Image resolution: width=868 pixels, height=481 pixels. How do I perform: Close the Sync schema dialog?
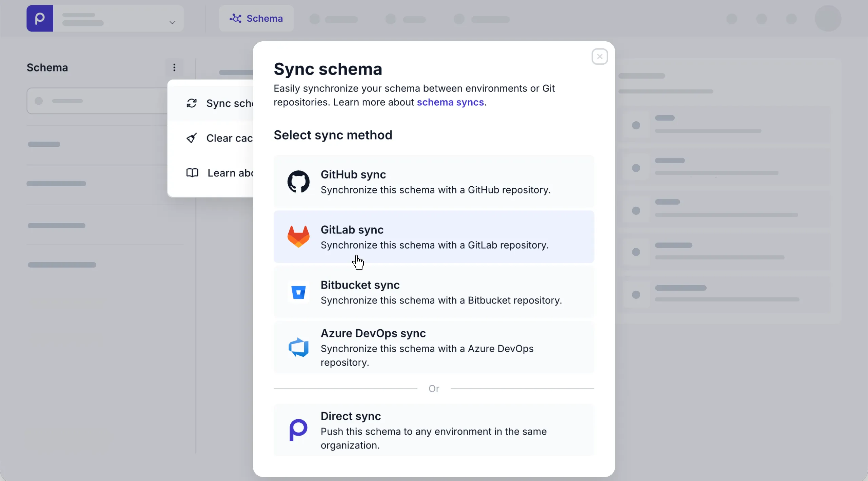[599, 56]
